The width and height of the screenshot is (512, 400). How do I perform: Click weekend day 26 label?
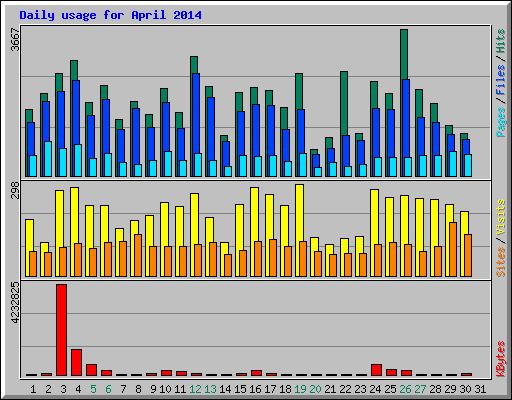[x=405, y=389]
